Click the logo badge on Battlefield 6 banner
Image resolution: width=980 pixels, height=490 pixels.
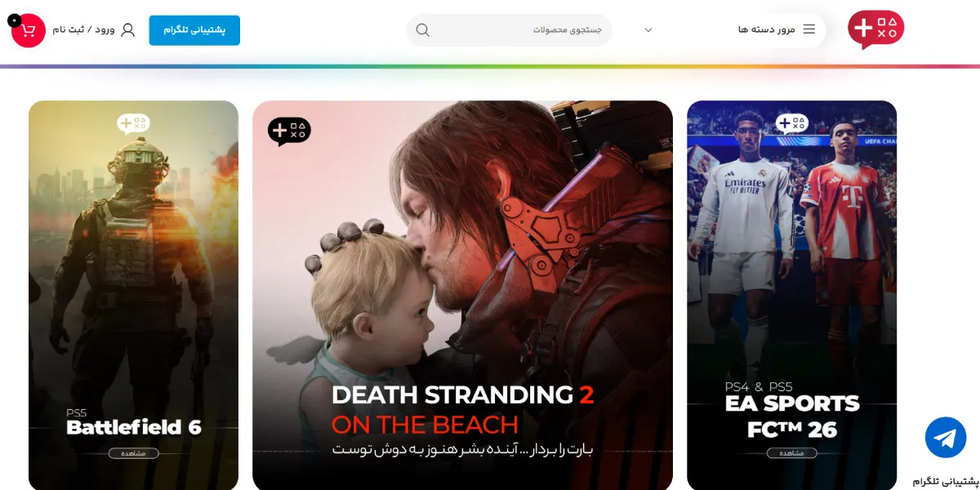(133, 123)
